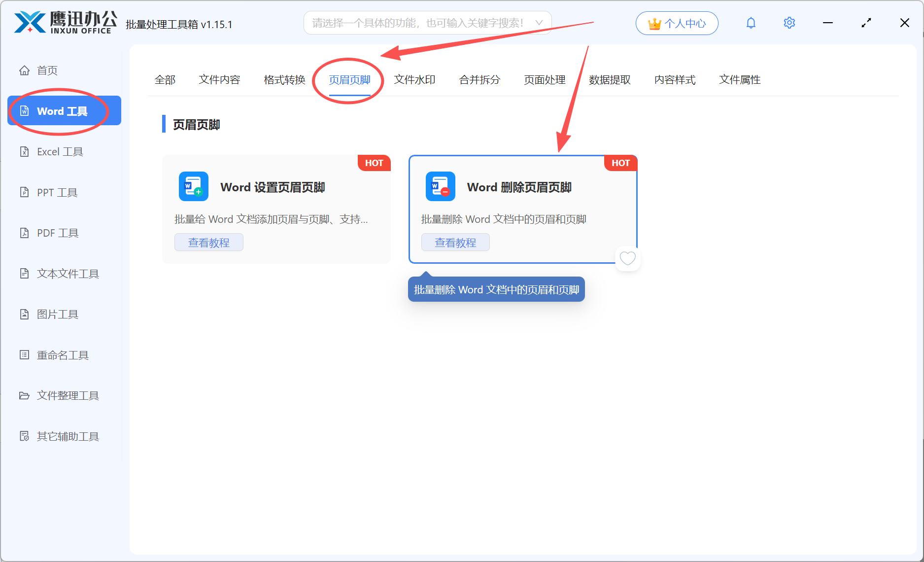This screenshot has width=924, height=562.
Task: Click the INXUN OFFICE logo
Action: pyautogui.click(x=66, y=23)
